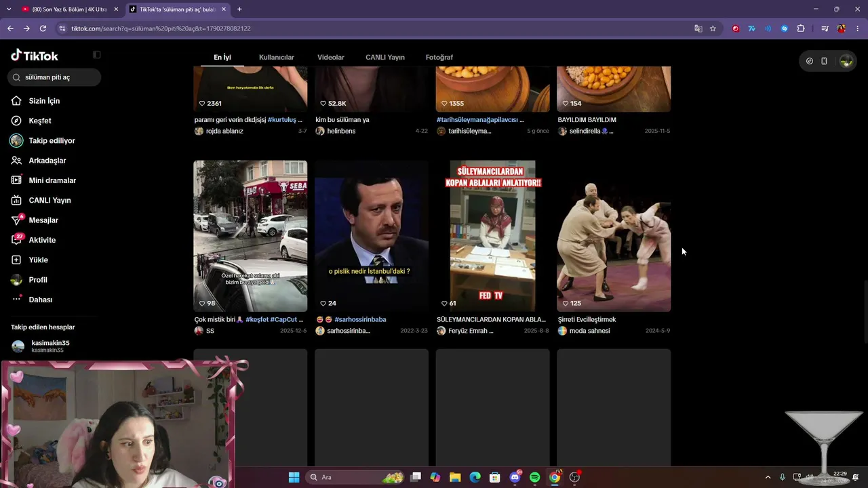Click the #sarhossirinbaba hashtag link
Screen dimensions: 868x488
(x=360, y=319)
